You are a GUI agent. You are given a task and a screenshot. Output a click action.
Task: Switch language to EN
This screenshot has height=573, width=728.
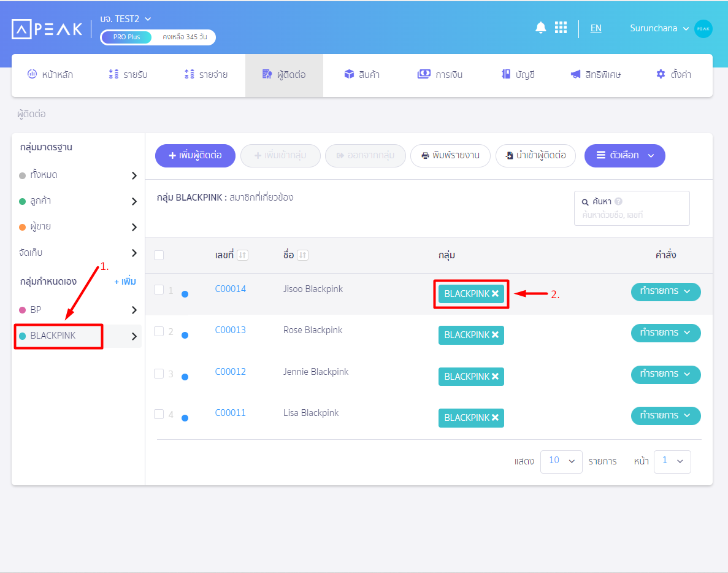(x=596, y=28)
